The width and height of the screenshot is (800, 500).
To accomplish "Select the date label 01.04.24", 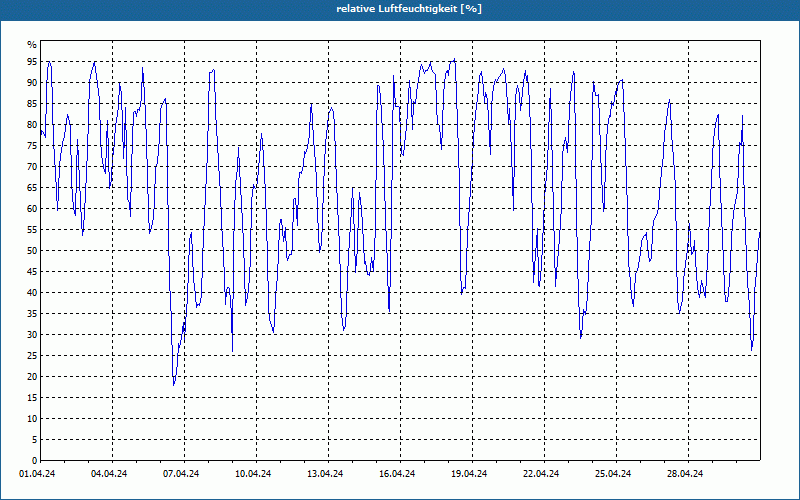I will coord(37,474).
